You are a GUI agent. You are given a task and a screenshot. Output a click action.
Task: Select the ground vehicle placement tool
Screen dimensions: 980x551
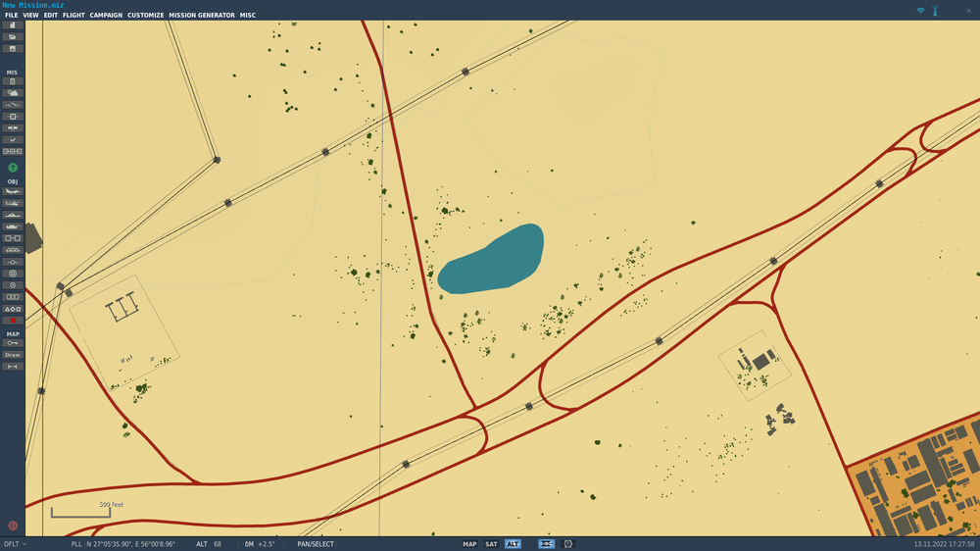pyautogui.click(x=13, y=226)
